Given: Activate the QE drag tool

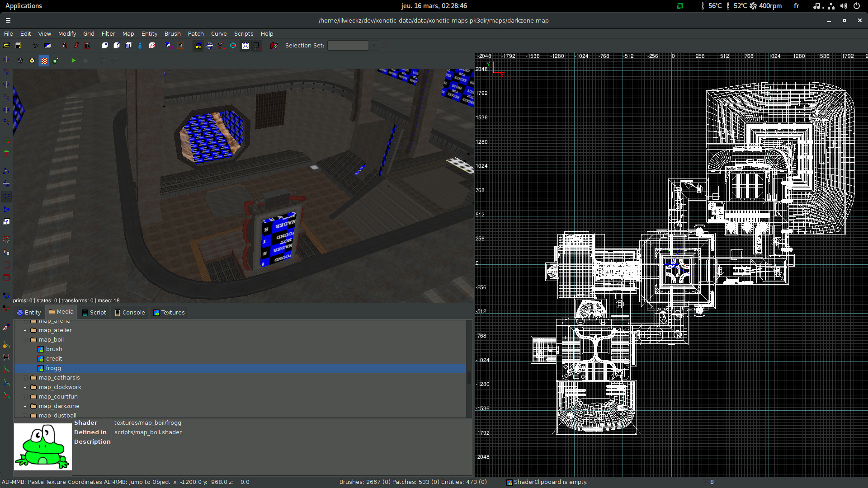Looking at the screenshot, I should pyautogui.click(x=7, y=196).
